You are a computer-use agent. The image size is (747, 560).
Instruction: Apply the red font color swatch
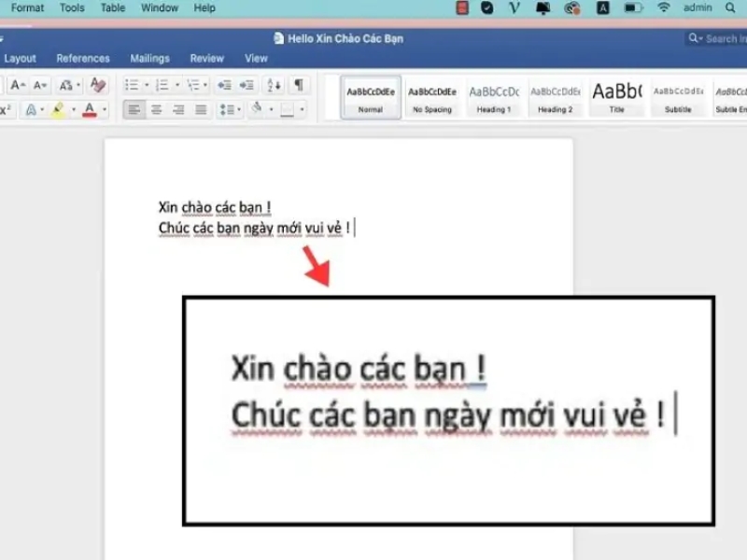pos(90,110)
